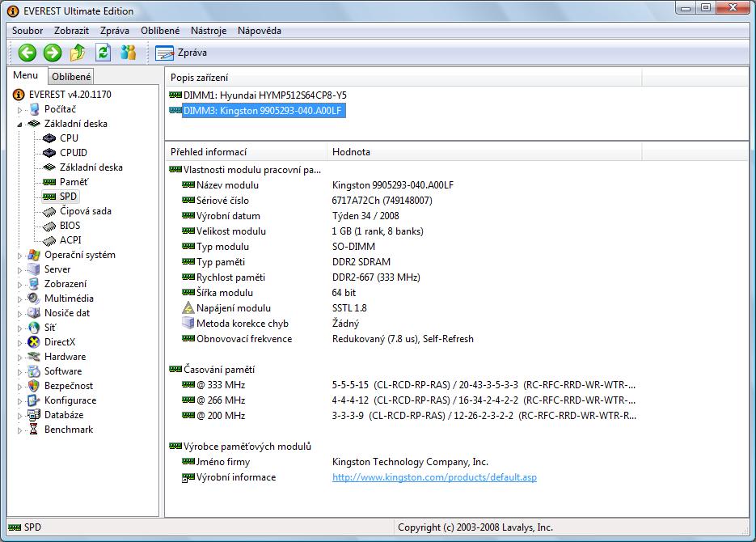Open the Nástroje menu

[x=209, y=31]
